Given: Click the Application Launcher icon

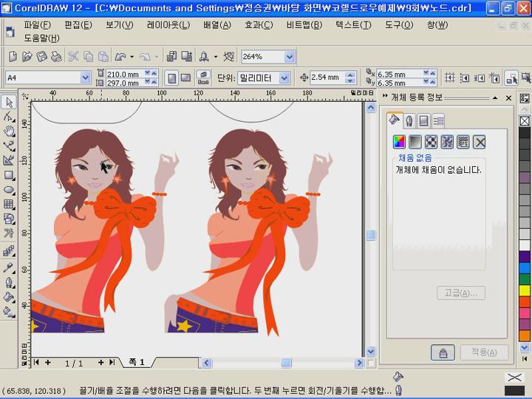Looking at the screenshot, I should click(x=204, y=56).
